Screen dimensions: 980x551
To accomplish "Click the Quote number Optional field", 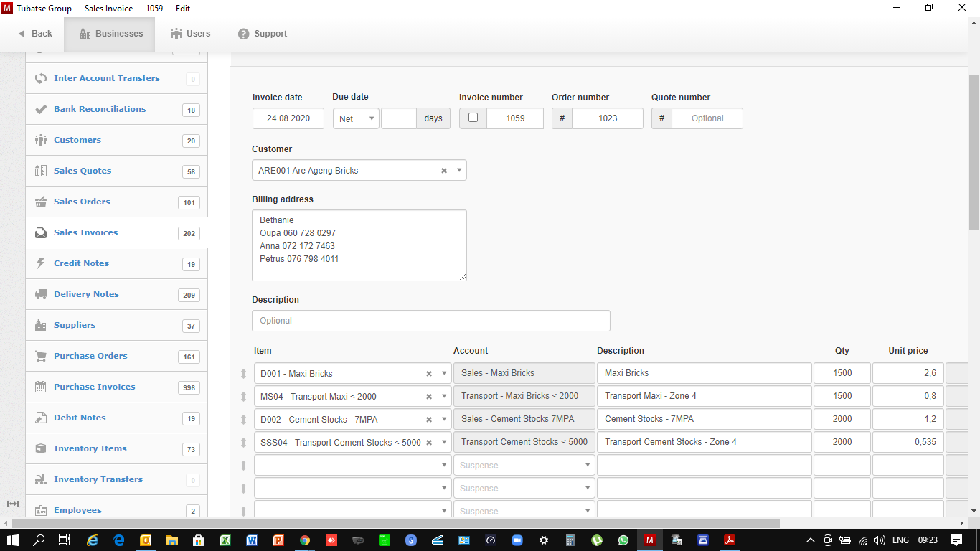I will tap(707, 118).
